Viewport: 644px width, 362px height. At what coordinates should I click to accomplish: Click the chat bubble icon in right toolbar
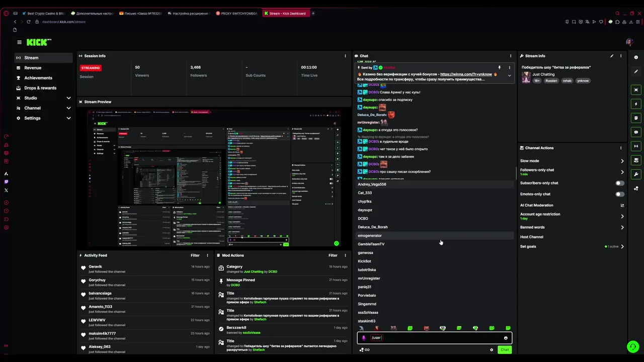(x=636, y=132)
